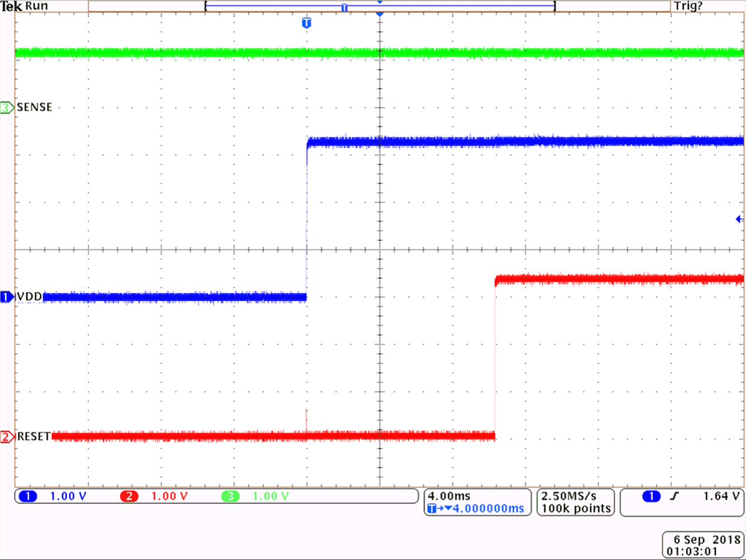Click the date and time stamp box
Image resolution: width=746 pixels, height=560 pixels.
click(702, 542)
